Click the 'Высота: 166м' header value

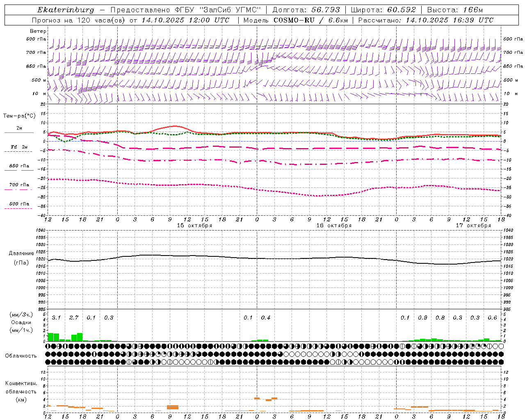click(x=455, y=10)
